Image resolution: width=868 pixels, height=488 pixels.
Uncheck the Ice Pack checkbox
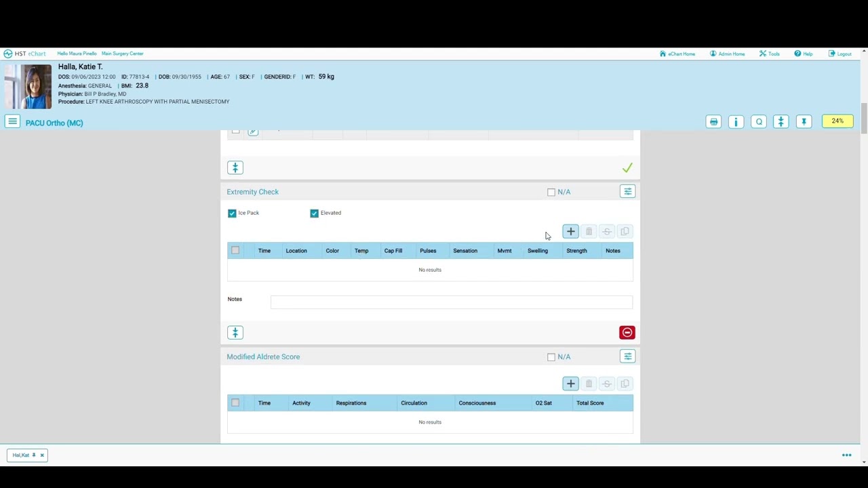232,213
